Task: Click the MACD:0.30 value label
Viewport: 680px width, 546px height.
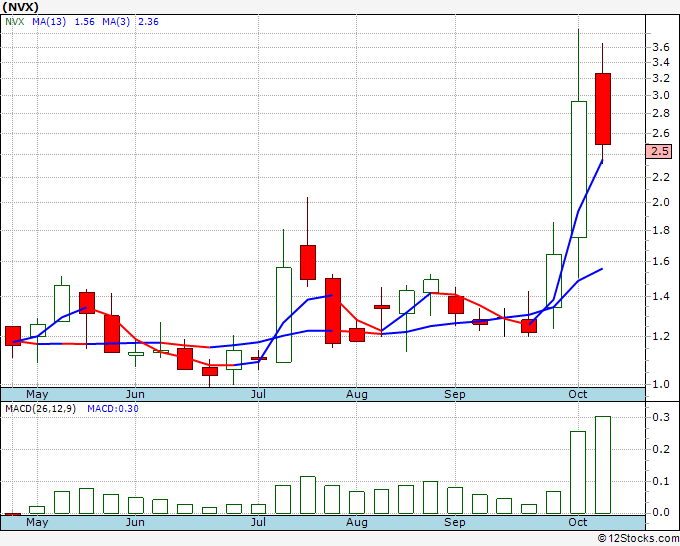Action: [x=114, y=409]
